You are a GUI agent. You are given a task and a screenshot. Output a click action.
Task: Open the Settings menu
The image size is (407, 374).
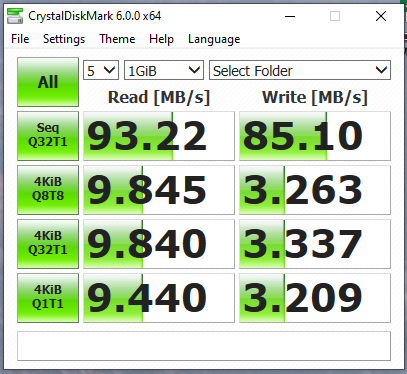64,39
